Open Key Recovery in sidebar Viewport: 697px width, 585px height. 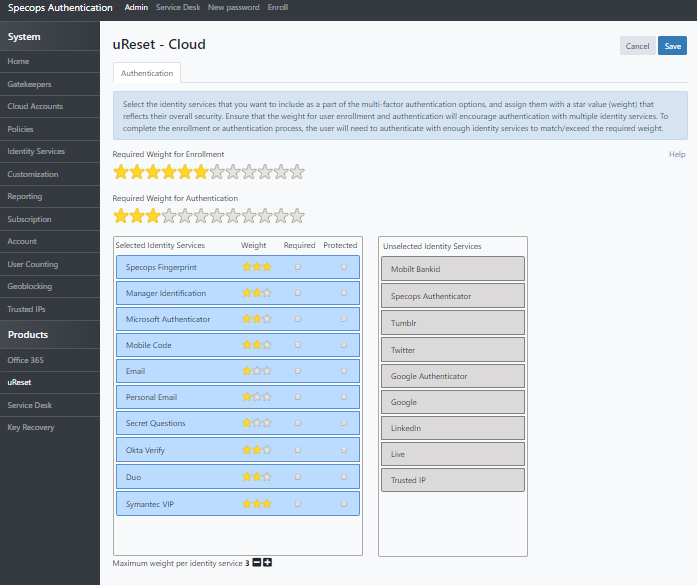tap(50, 427)
